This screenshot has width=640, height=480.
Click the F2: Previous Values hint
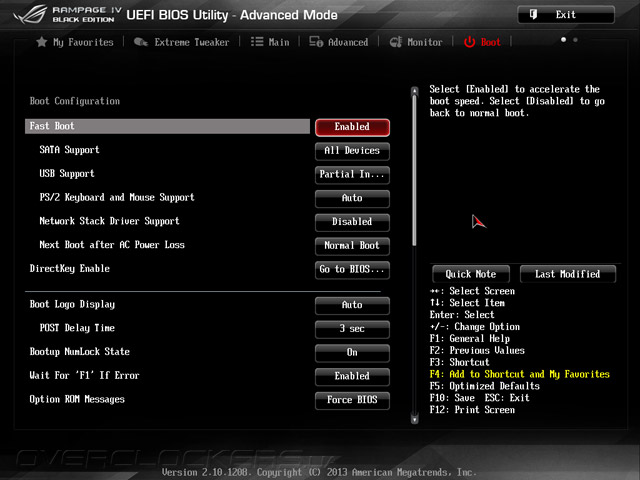477,350
